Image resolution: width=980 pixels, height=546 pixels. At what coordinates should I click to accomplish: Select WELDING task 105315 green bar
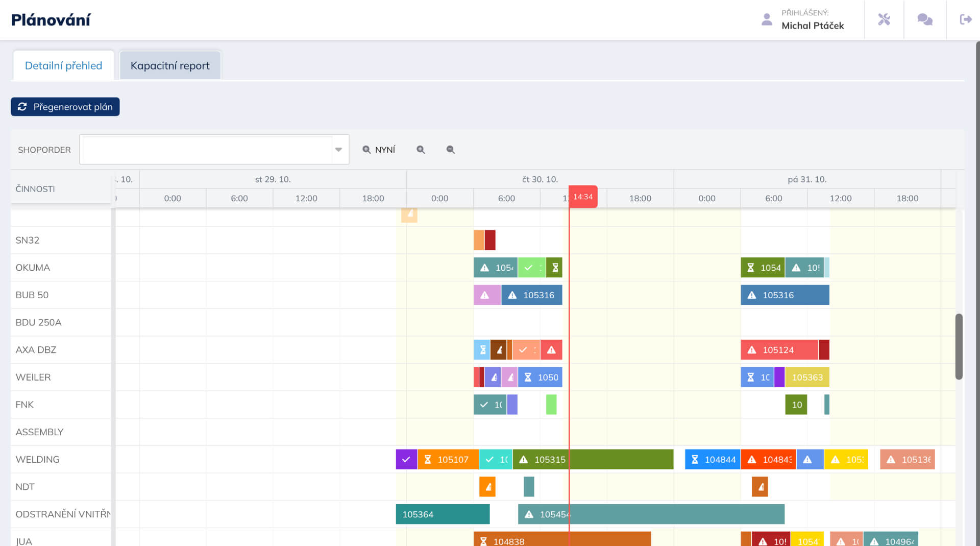(x=593, y=459)
